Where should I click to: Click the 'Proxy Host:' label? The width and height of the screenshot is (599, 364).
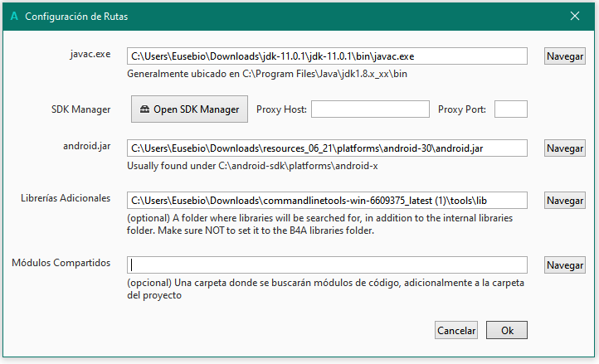tap(281, 109)
